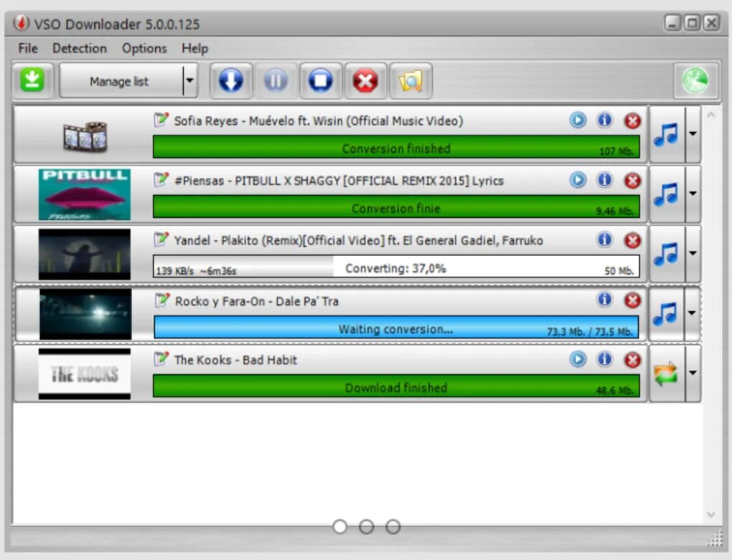732x560 pixels.
Task: Click the 'Converting: 37,0%' progress bar
Action: point(396,266)
